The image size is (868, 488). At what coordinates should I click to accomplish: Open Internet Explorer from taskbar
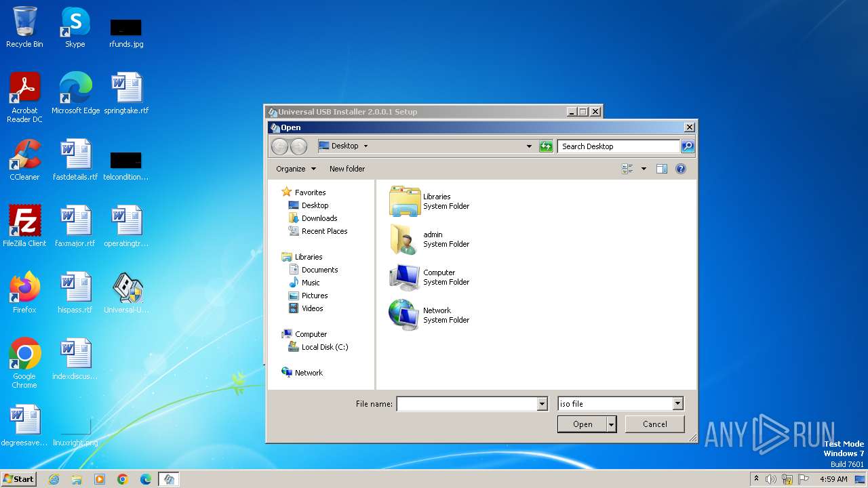(x=54, y=479)
